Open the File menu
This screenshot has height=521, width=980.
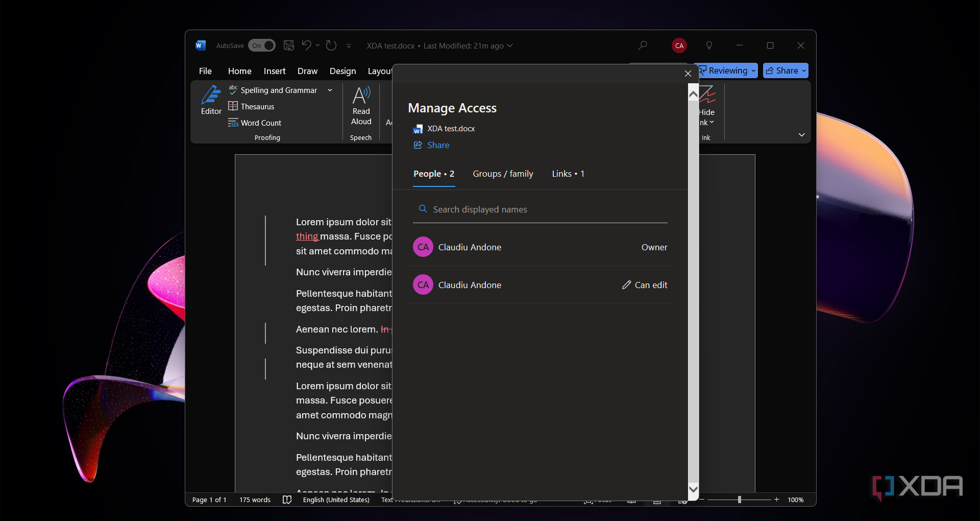(x=205, y=71)
